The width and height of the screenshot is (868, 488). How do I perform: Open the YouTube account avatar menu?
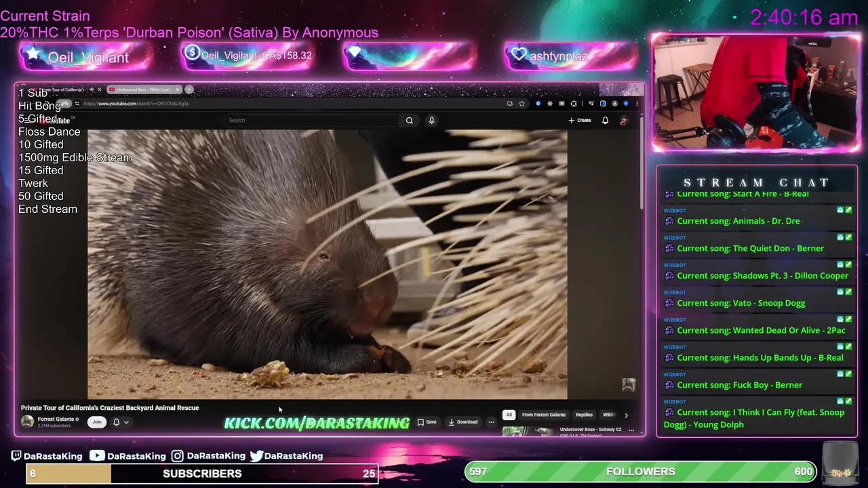tap(623, 120)
